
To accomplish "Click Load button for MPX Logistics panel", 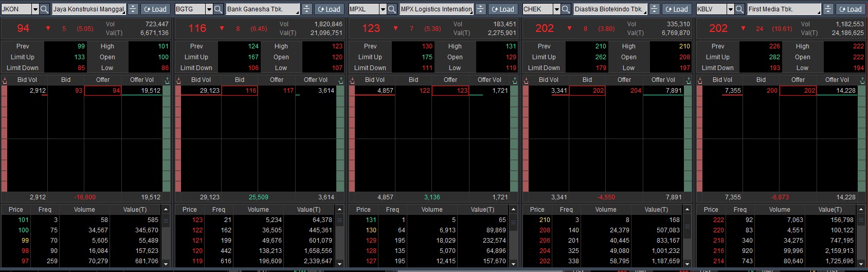I will pyautogui.click(x=503, y=9).
